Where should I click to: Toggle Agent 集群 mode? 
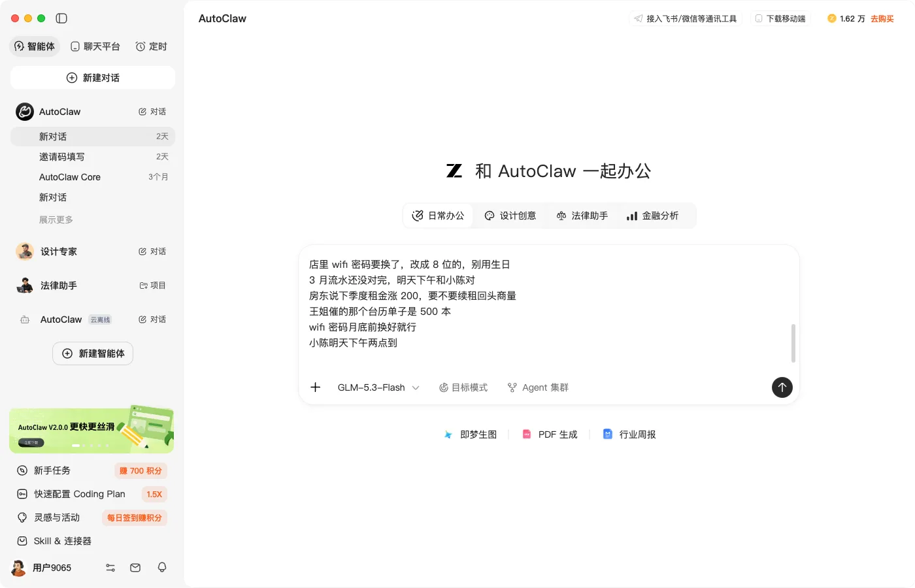pos(538,387)
